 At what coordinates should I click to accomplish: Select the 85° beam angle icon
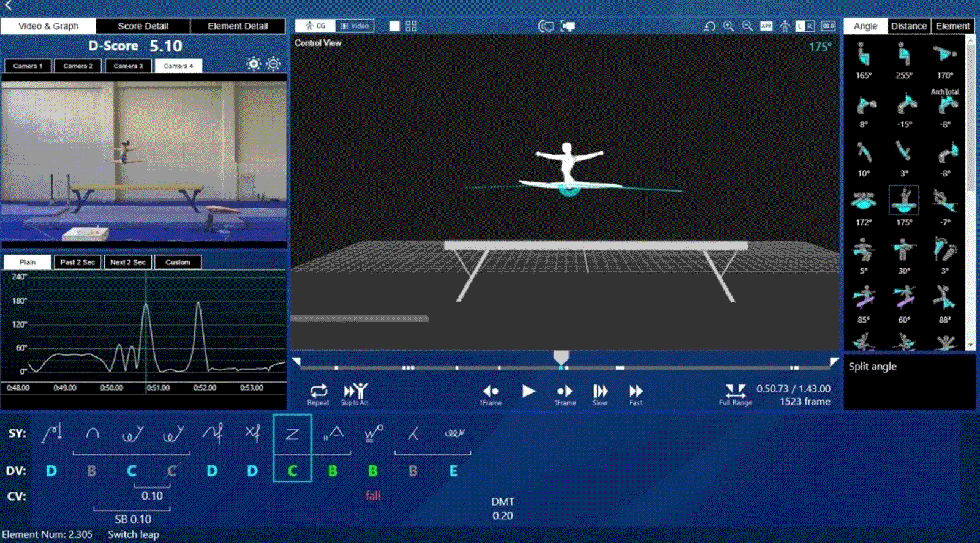pos(864,298)
